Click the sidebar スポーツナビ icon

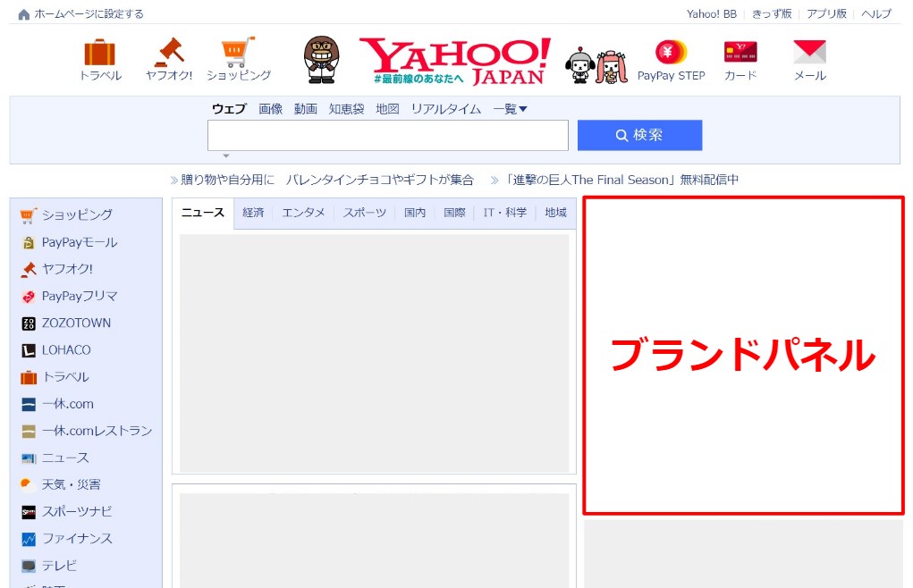tap(29, 512)
